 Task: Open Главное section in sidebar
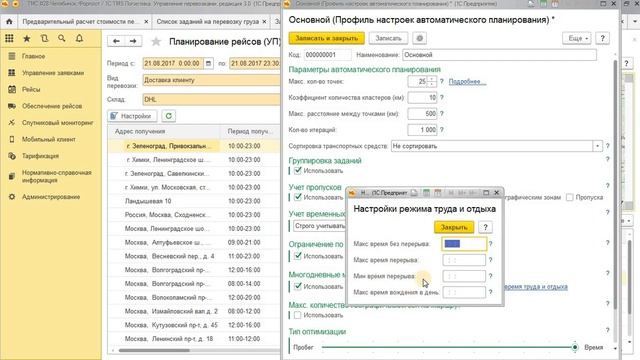point(33,56)
